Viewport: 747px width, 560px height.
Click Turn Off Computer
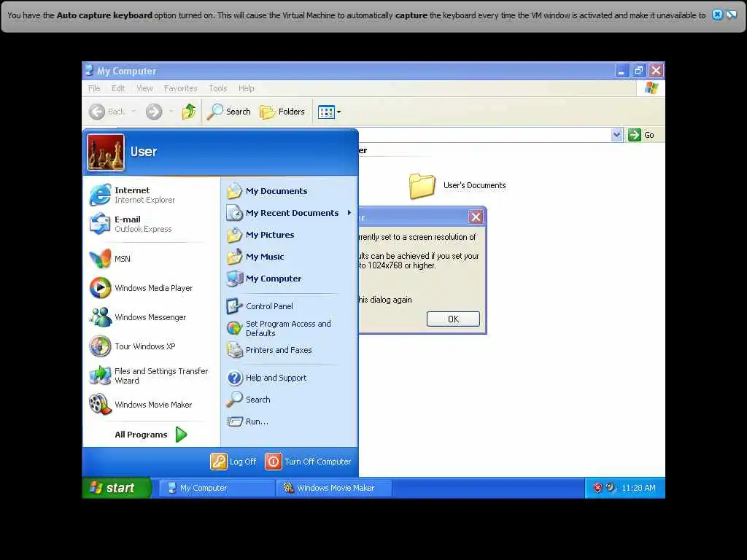309,462
